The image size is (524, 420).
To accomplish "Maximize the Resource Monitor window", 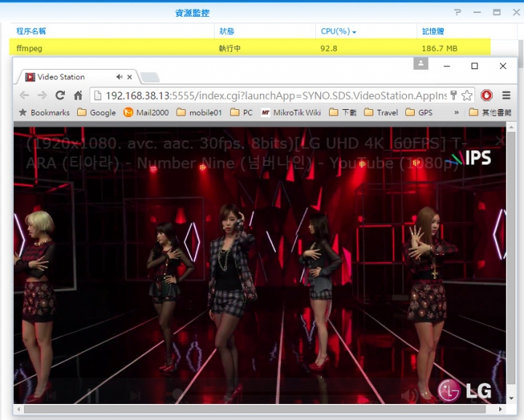I will (496, 12).
